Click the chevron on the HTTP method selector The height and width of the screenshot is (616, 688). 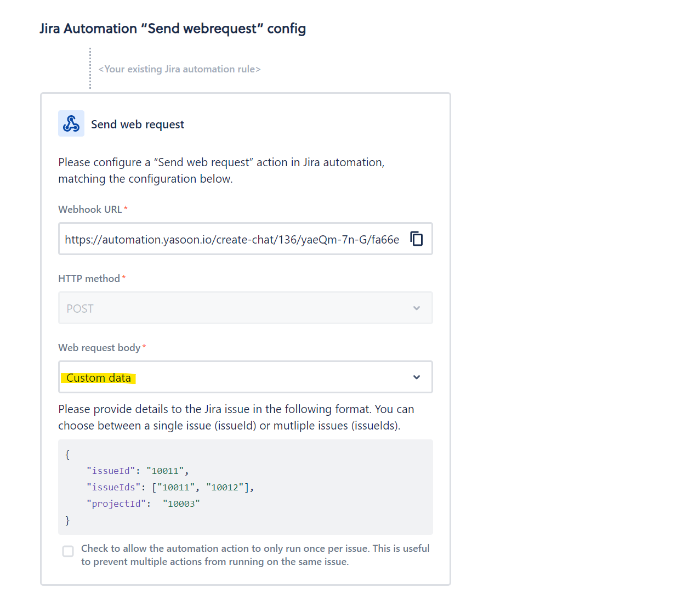pos(417,308)
